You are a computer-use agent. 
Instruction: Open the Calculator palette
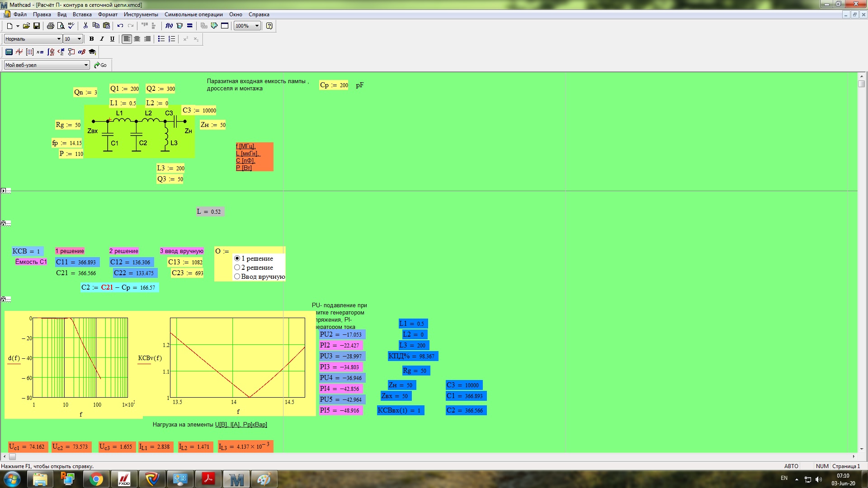(x=9, y=52)
